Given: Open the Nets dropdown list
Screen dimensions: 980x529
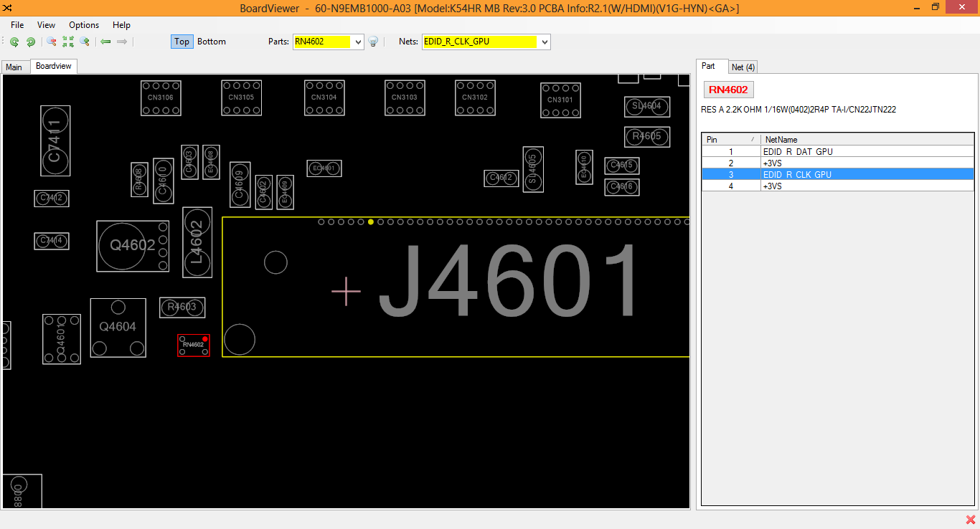Looking at the screenshot, I should point(545,42).
